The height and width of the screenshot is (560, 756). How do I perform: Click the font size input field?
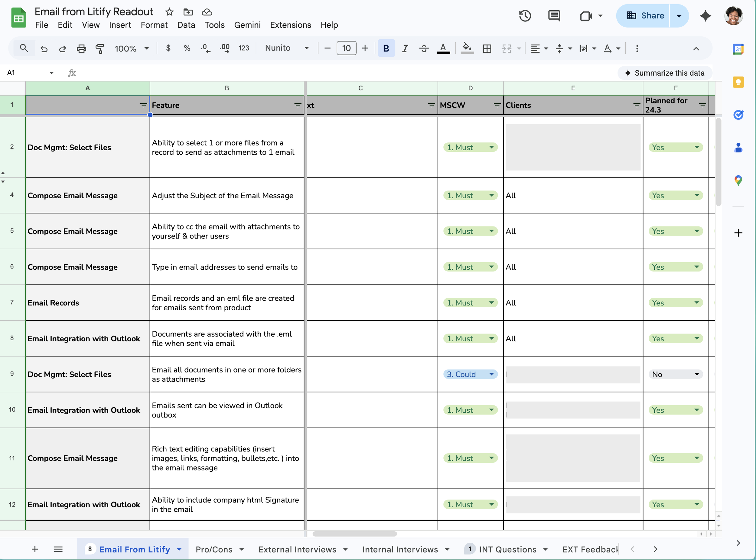coord(346,48)
